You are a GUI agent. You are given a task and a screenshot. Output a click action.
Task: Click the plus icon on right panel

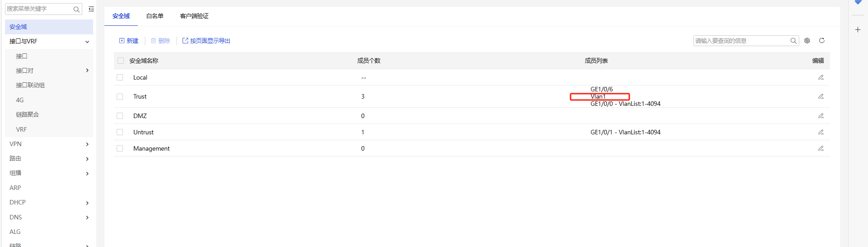[858, 30]
